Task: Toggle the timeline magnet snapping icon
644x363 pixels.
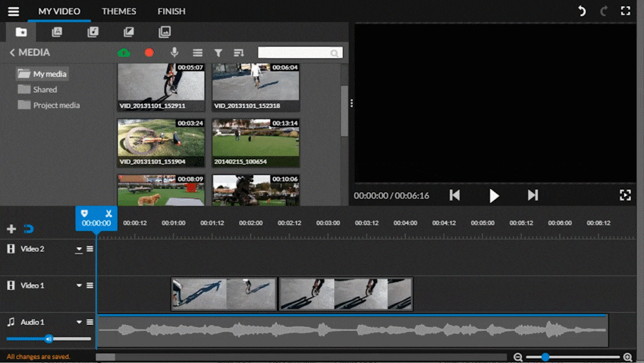Action: (x=28, y=229)
